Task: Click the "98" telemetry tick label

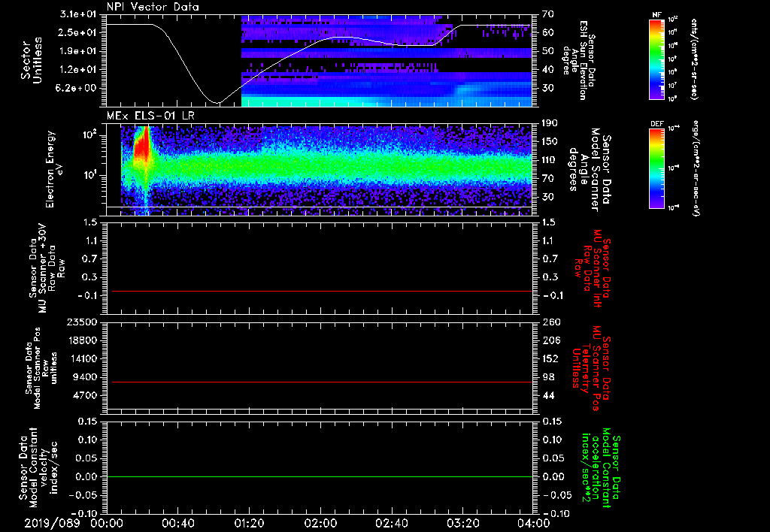Action: coord(548,377)
